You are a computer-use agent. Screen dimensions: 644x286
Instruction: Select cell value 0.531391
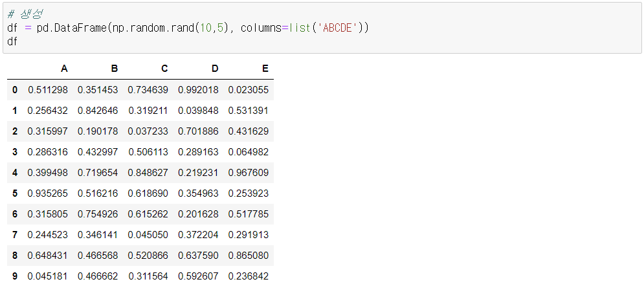click(x=249, y=111)
